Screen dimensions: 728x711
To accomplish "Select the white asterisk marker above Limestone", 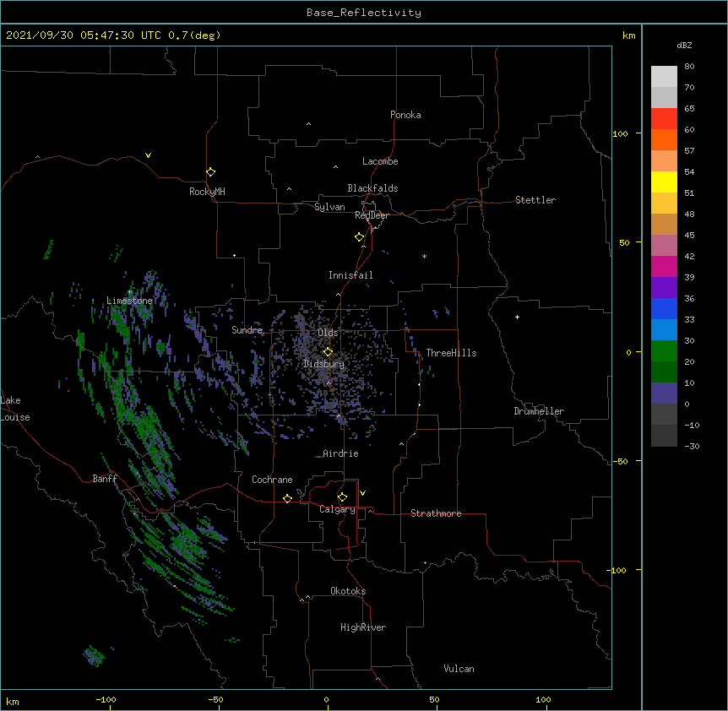I will pyautogui.click(x=130, y=292).
